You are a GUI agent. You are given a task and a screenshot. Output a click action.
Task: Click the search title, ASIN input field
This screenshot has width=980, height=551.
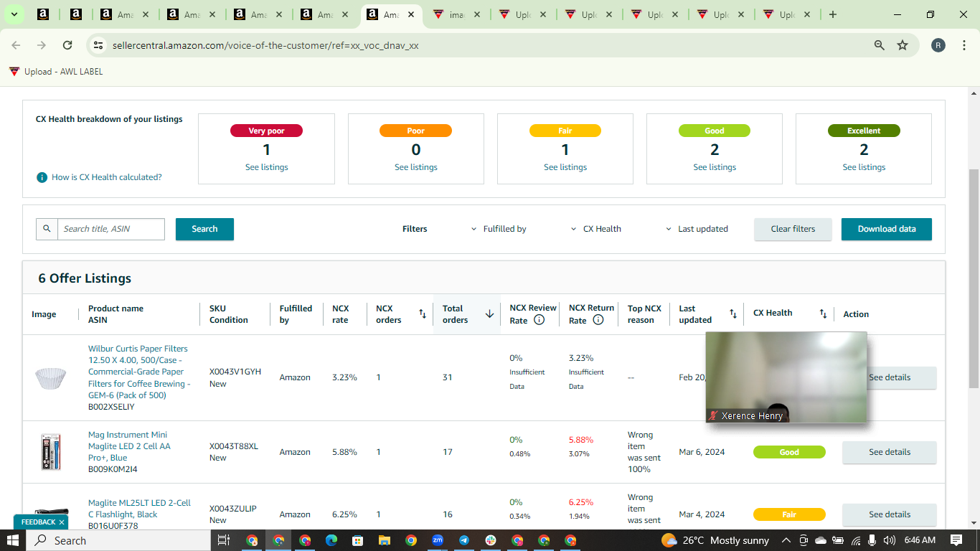tap(111, 229)
